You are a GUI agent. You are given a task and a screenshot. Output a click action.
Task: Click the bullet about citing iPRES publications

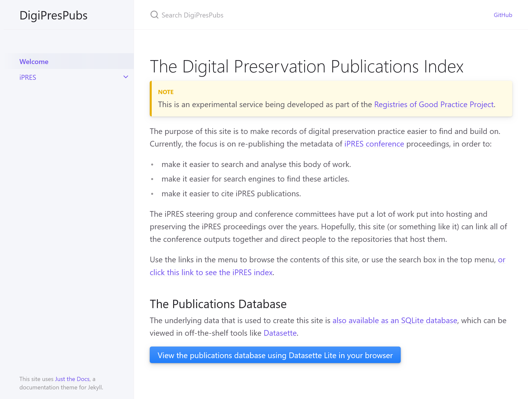click(231, 194)
